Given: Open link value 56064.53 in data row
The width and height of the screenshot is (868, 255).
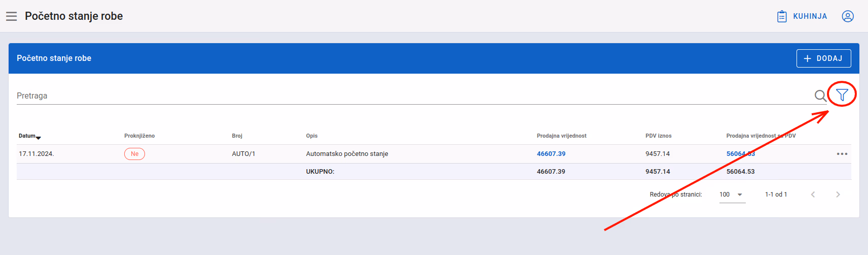Looking at the screenshot, I should pos(741,154).
